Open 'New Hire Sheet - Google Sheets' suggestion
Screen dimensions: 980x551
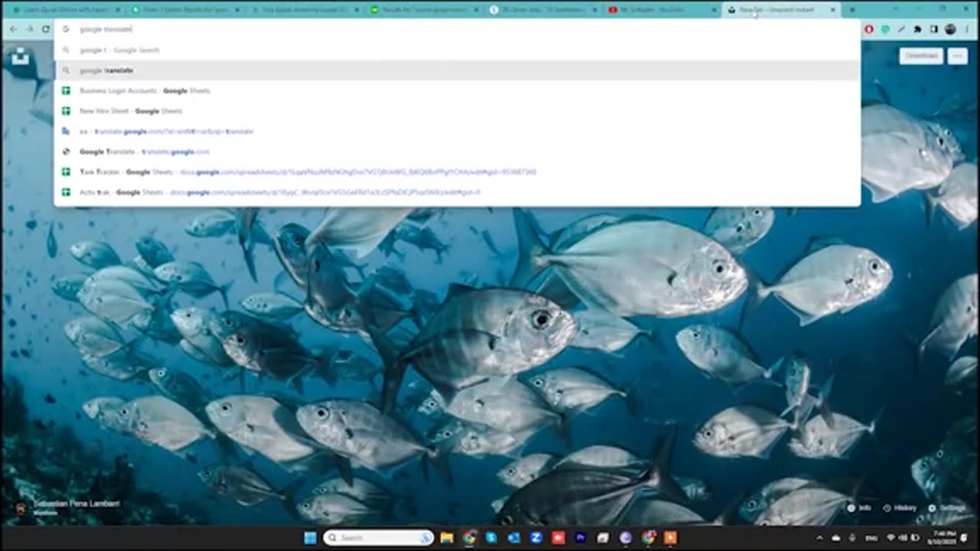pyautogui.click(x=457, y=111)
